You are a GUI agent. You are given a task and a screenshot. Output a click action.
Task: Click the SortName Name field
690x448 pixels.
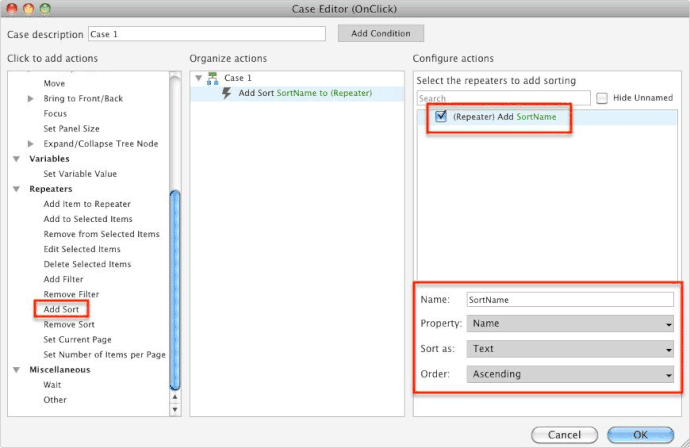tap(570, 300)
